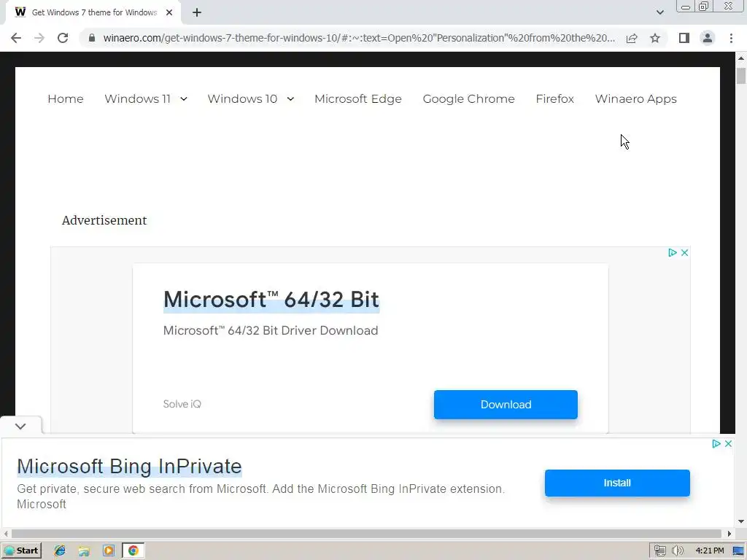747x560 pixels.
Task: Click the forward navigation arrow
Action: pos(39,38)
